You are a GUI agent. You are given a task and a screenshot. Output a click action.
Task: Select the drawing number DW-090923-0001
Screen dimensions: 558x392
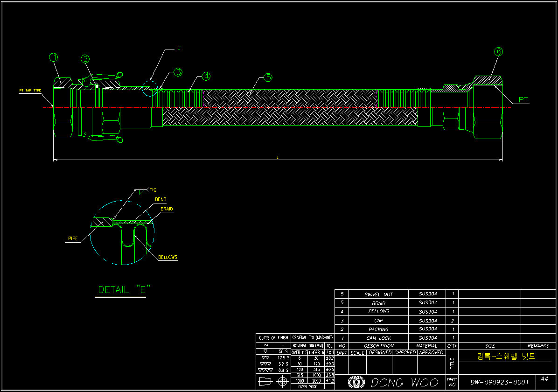[499, 382]
